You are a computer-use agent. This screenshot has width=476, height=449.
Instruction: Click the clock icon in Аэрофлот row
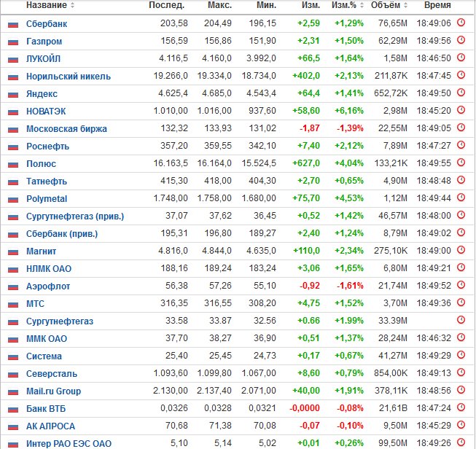[461, 285]
